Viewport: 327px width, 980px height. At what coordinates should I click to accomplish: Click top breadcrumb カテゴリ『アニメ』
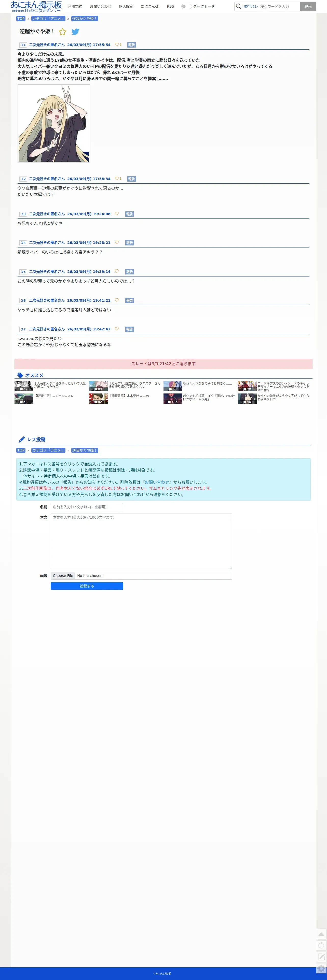(48, 19)
